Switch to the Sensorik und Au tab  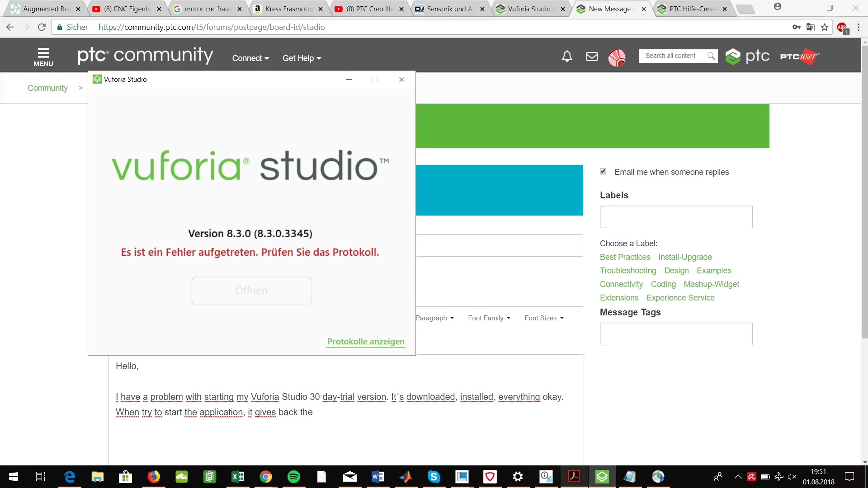click(x=450, y=9)
